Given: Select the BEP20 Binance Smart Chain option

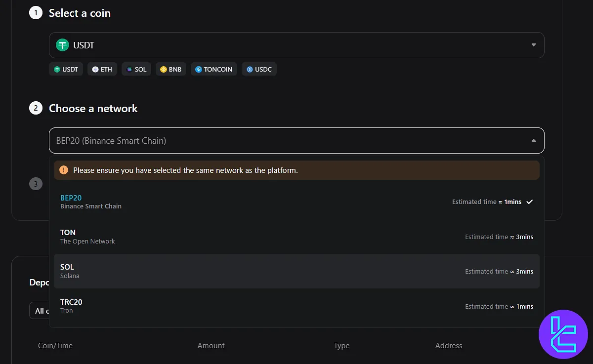Looking at the screenshot, I should 296,202.
